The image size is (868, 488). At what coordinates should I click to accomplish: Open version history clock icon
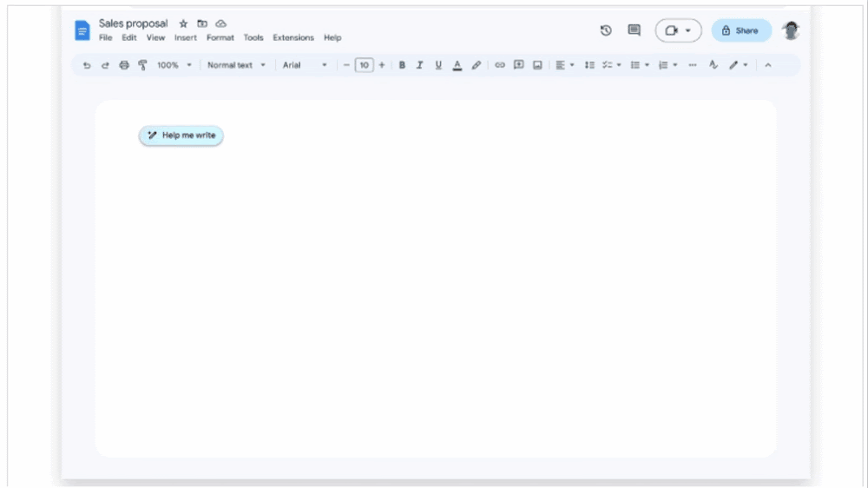point(606,30)
